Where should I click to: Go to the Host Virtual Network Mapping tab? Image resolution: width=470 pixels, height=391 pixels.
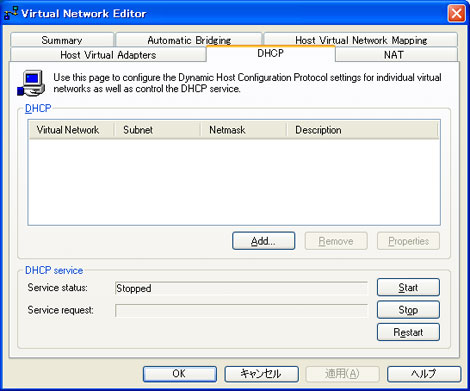pos(361,40)
